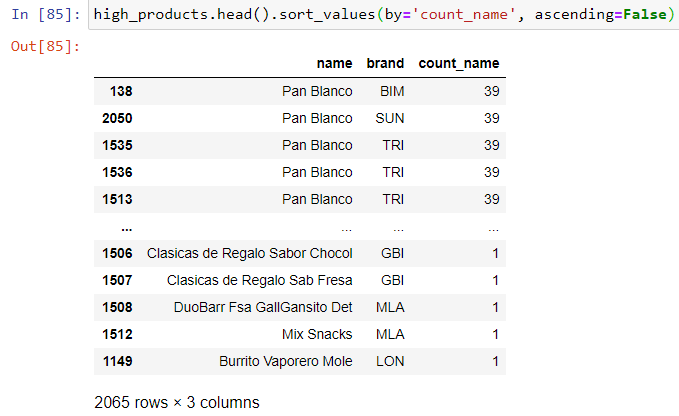Click the BIM brand cell

[x=392, y=91]
